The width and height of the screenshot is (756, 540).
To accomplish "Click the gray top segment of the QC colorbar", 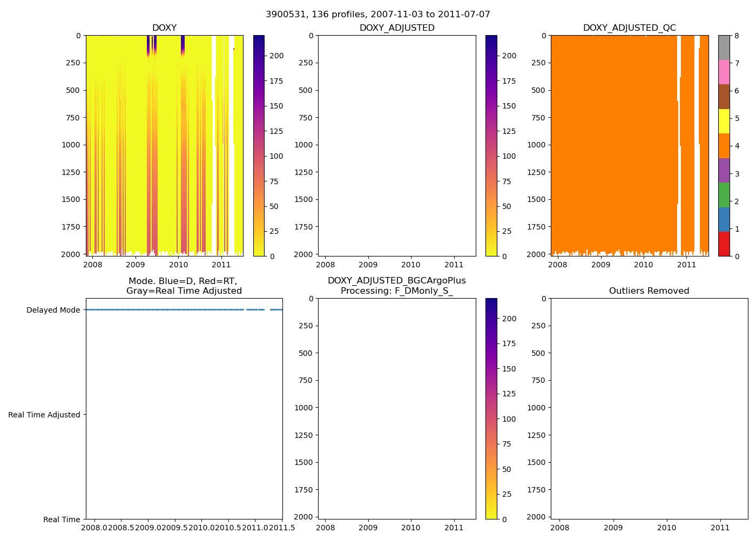I will coord(724,48).
